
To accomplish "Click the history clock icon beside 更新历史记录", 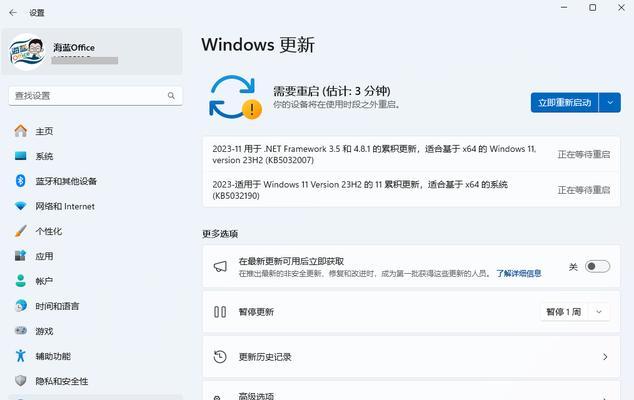I will (220, 357).
